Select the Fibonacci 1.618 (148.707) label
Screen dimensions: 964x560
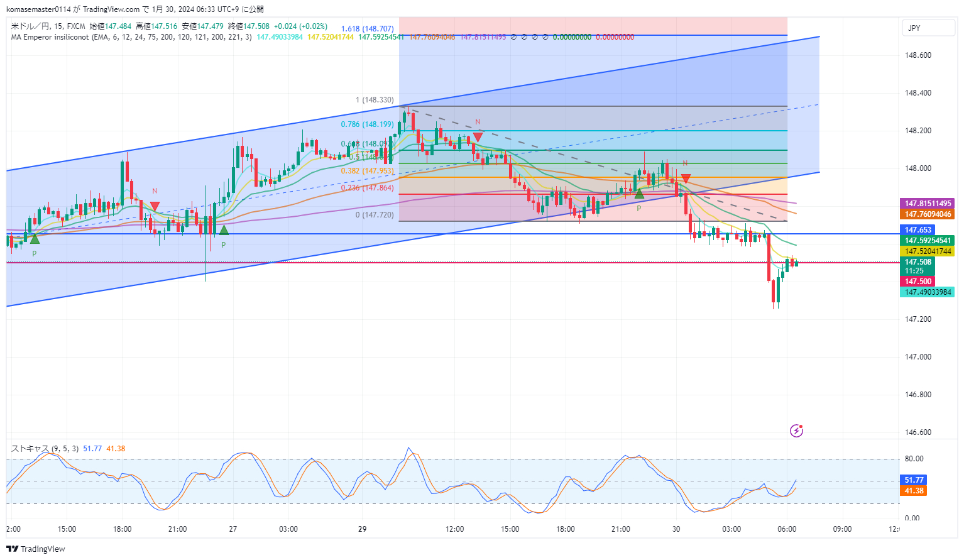pyautogui.click(x=368, y=29)
